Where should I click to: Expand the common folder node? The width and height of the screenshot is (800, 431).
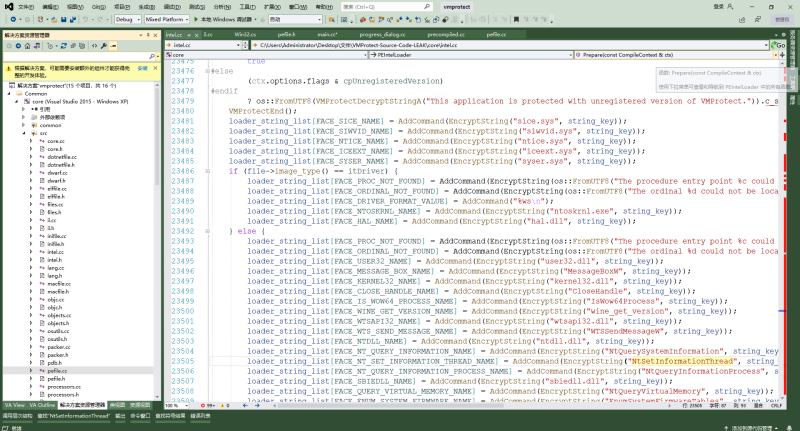pos(24,124)
